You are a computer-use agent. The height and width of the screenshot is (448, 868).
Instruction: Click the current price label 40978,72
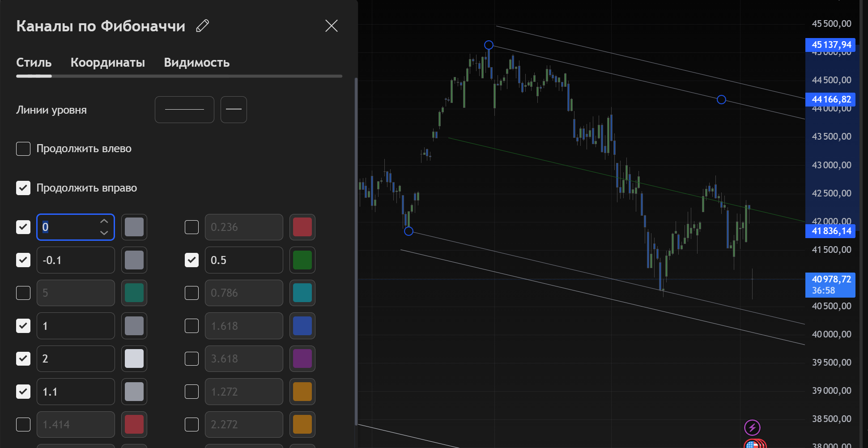coord(830,280)
